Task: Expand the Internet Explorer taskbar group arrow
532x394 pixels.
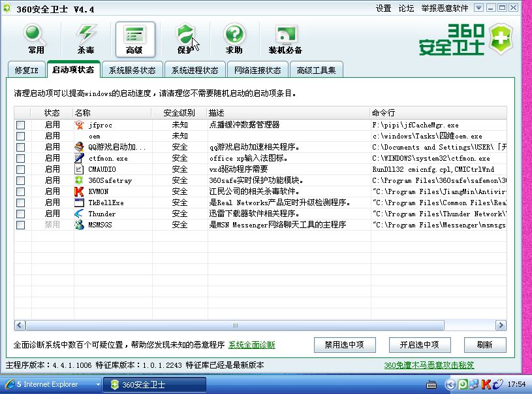Action: [98, 384]
